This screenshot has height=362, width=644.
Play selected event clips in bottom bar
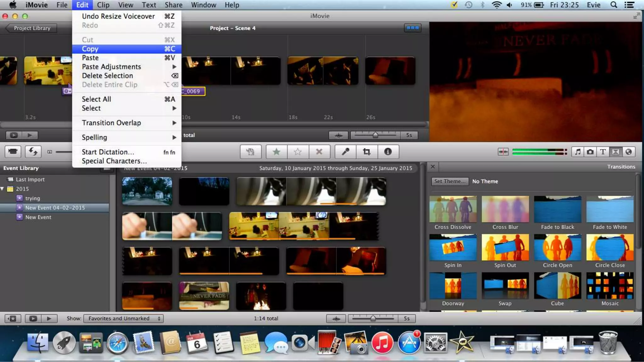pos(49,318)
